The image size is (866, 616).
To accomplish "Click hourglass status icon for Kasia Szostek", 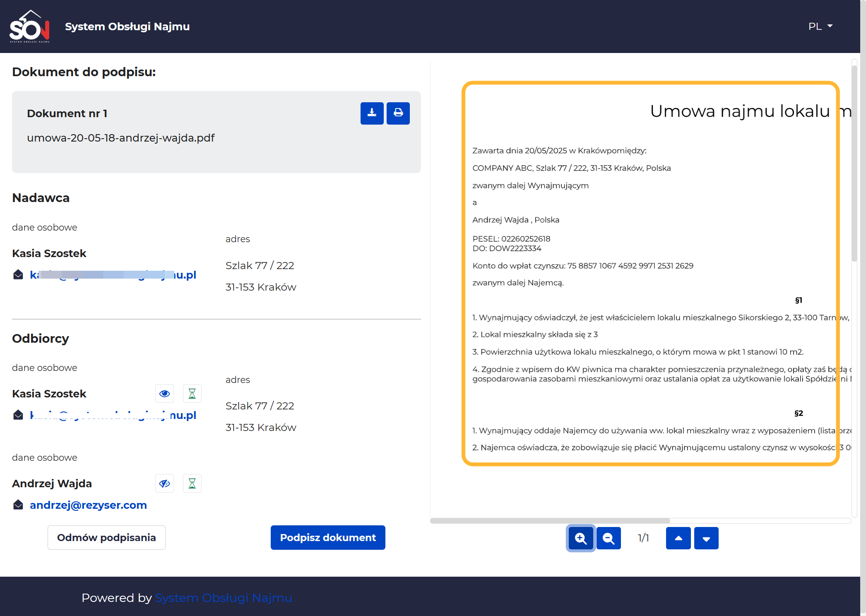I will (x=192, y=394).
